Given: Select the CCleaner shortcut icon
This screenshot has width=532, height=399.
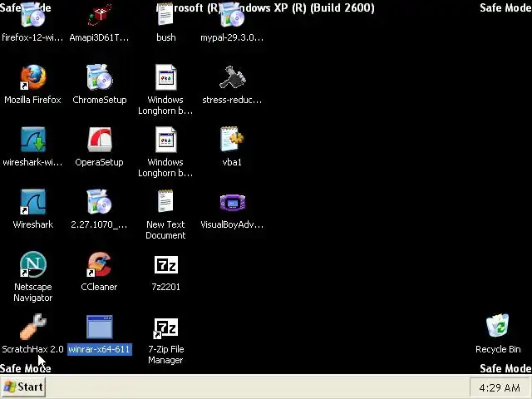Looking at the screenshot, I should coord(99,264).
